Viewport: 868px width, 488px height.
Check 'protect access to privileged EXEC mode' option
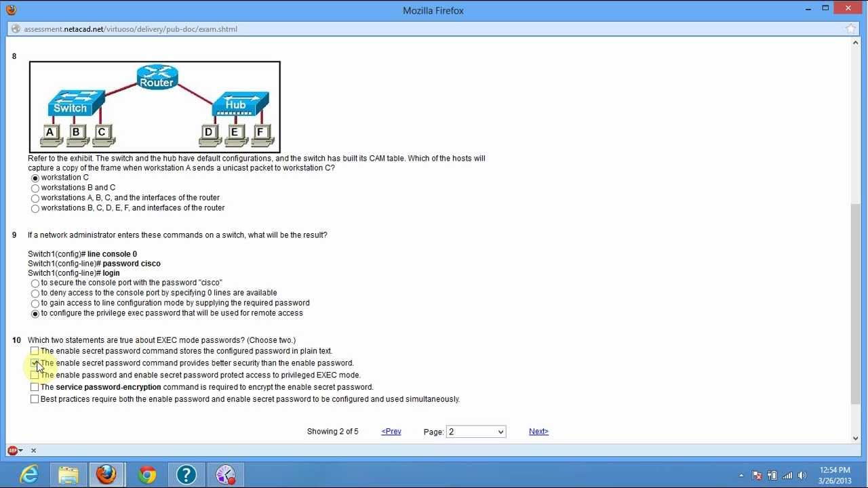point(35,375)
